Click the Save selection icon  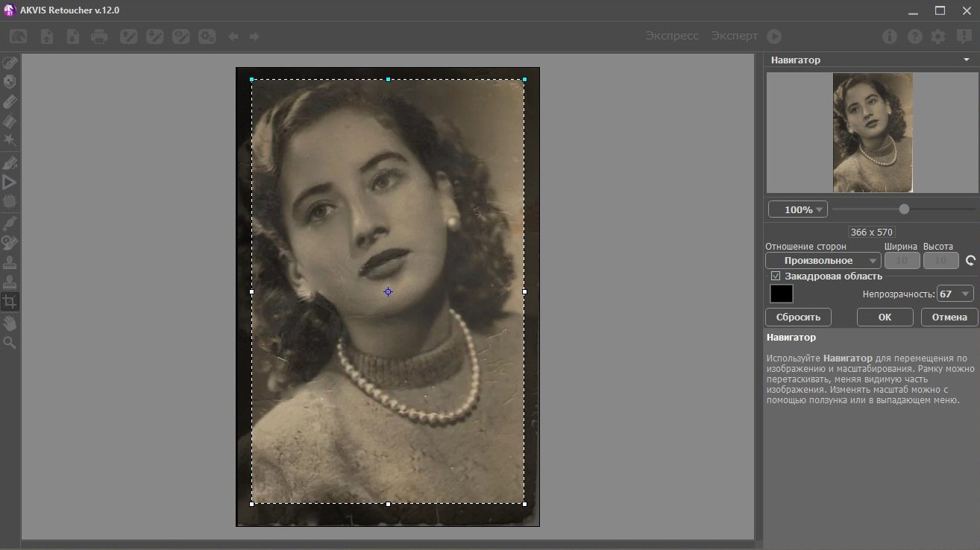[155, 36]
